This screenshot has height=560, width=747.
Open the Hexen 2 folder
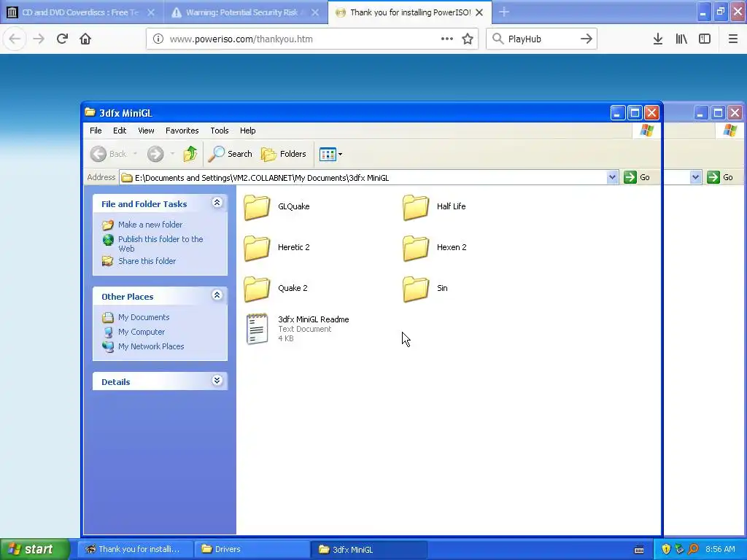[435, 248]
